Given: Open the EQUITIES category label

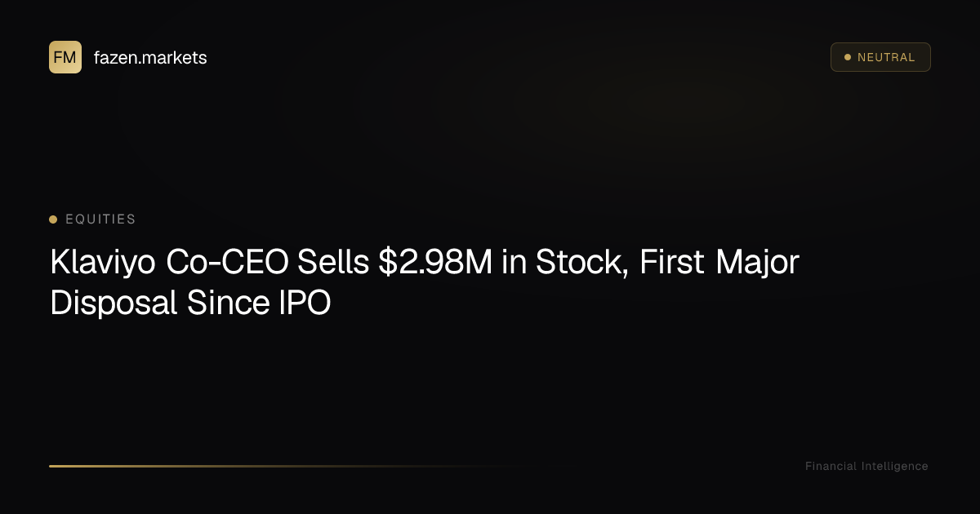Looking at the screenshot, I should tap(100, 219).
